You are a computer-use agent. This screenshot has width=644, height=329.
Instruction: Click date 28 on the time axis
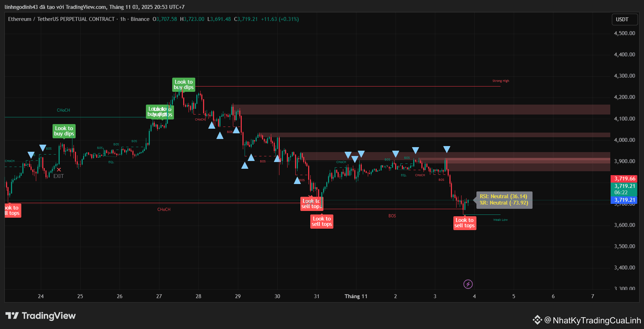coord(198,296)
